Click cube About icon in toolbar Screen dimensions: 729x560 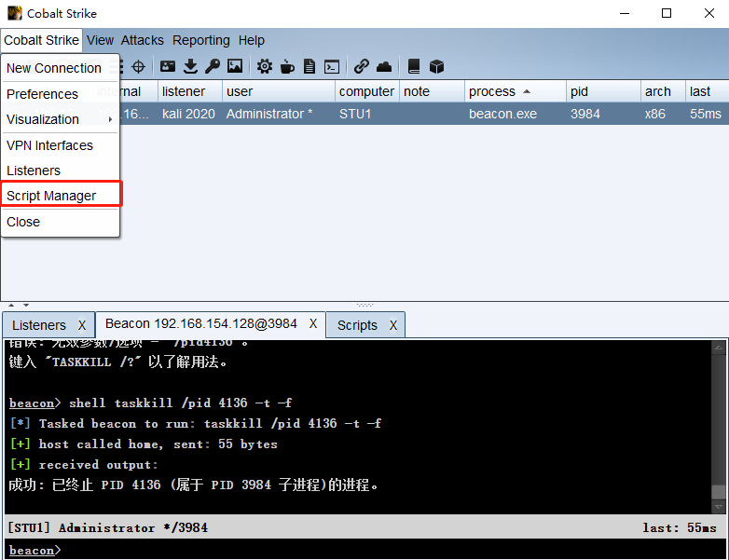436,66
